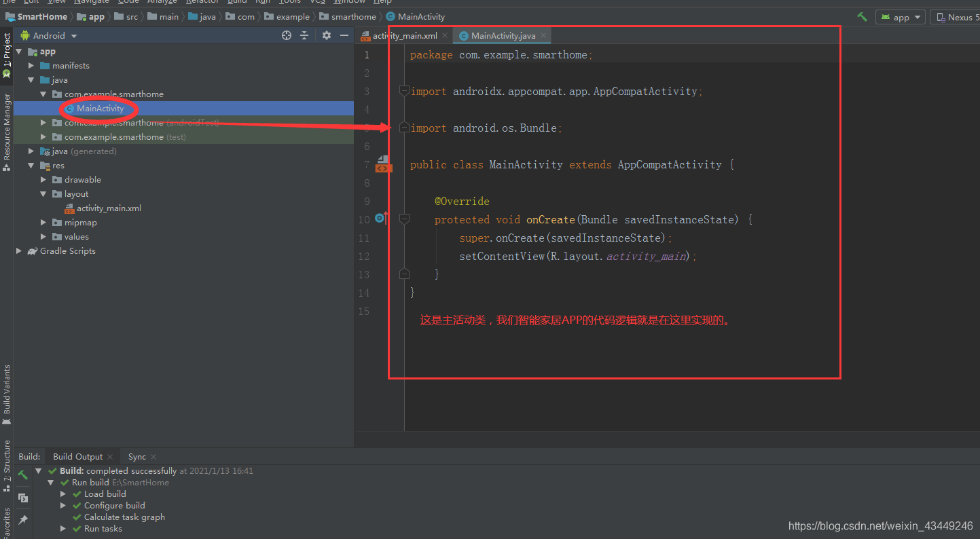
Task: Select the Calculate task graph row
Action: [124, 517]
